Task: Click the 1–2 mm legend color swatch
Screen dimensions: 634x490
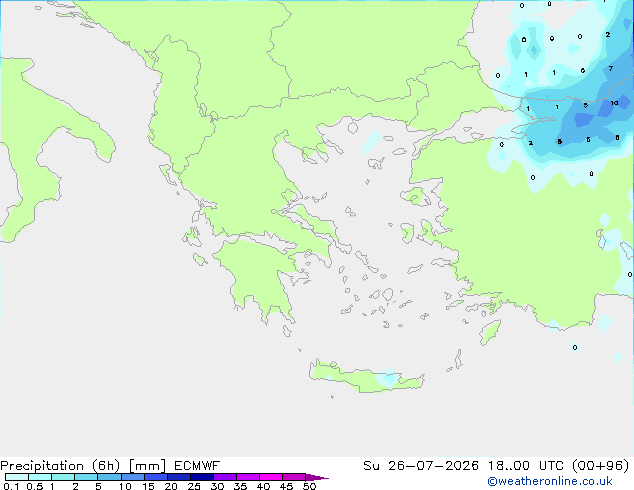Action: tap(63, 477)
